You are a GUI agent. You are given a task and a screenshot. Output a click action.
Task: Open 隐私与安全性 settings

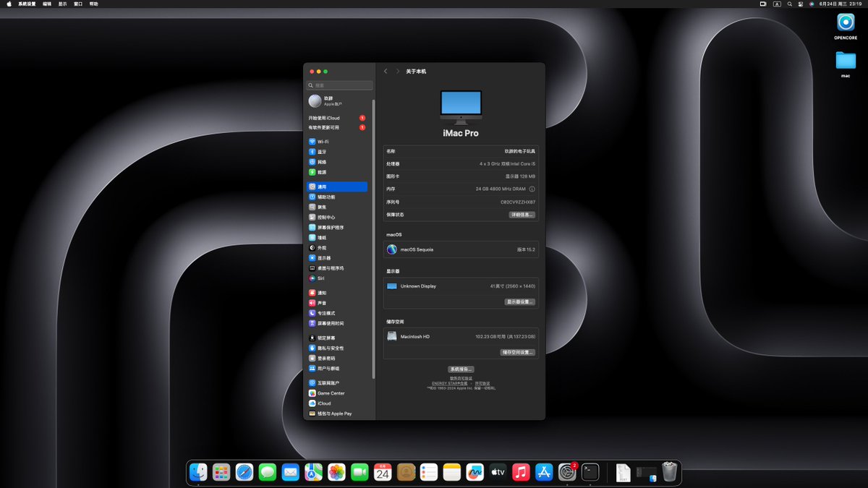[337, 348]
